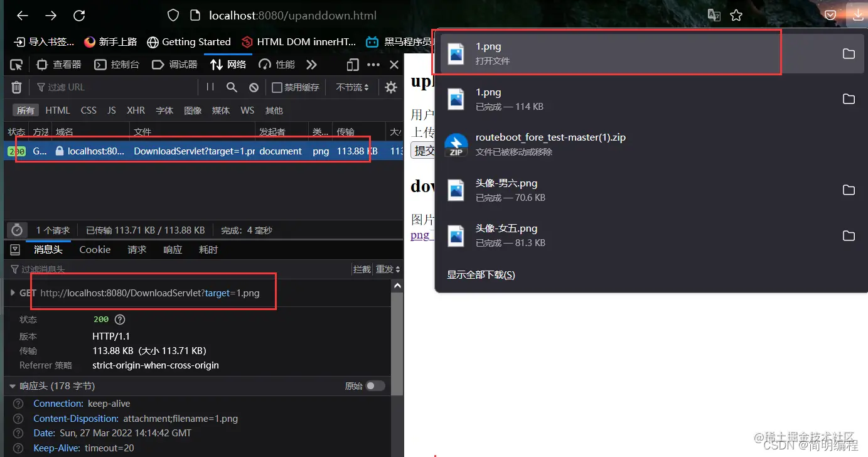Open help for Connection header

point(19,404)
